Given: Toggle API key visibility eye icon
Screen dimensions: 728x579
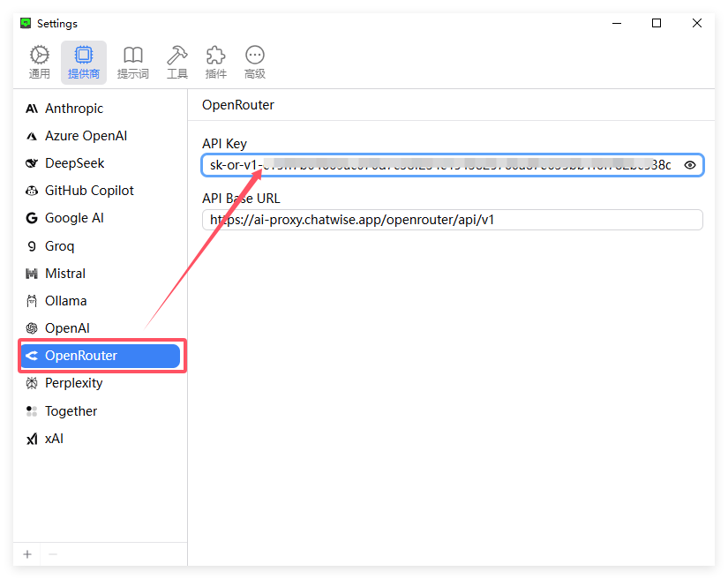Looking at the screenshot, I should coord(690,165).
